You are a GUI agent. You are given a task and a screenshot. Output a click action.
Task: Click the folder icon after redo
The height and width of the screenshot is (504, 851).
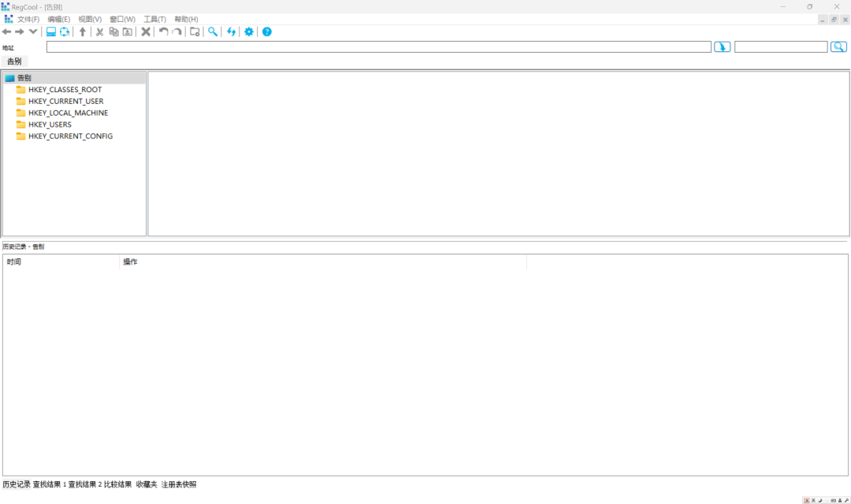tap(195, 32)
